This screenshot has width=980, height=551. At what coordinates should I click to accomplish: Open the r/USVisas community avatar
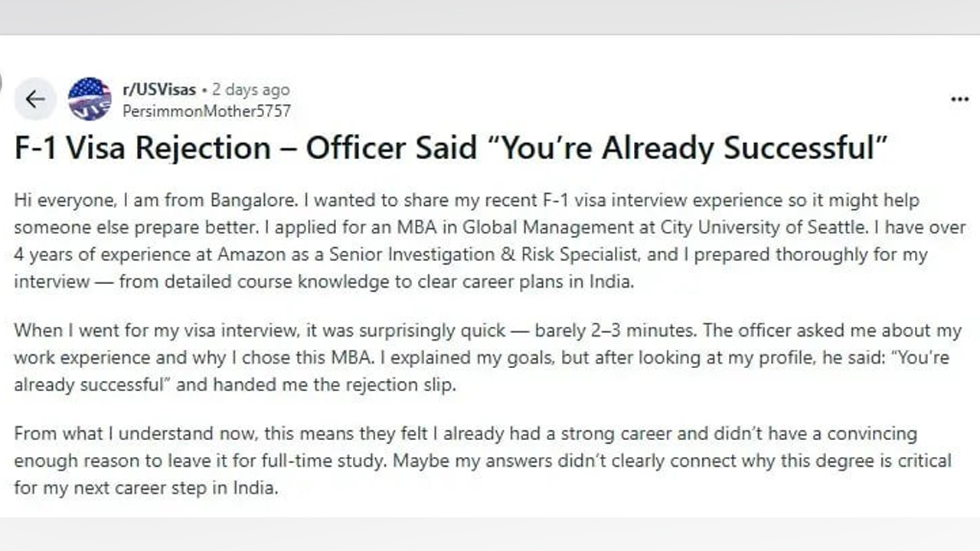[90, 99]
